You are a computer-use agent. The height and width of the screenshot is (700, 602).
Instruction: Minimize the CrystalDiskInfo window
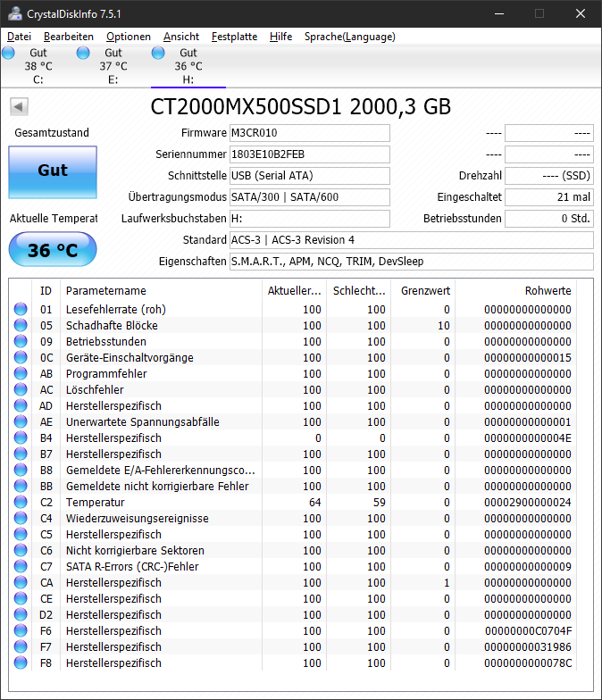[499, 13]
